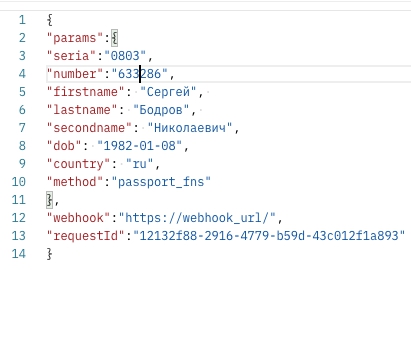Click the highlighted opening brace after params
Image resolution: width=411 pixels, height=364 pixels.
[x=114, y=38]
